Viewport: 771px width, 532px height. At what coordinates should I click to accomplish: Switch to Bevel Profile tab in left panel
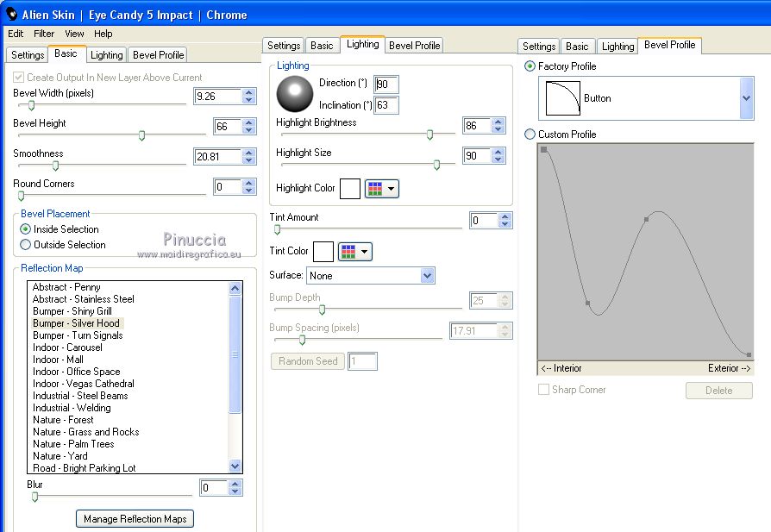pyautogui.click(x=159, y=54)
